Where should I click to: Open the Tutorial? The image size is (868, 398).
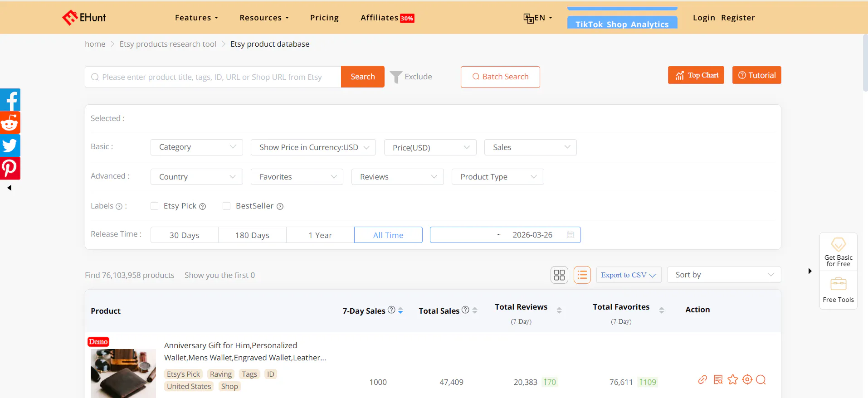tap(757, 75)
